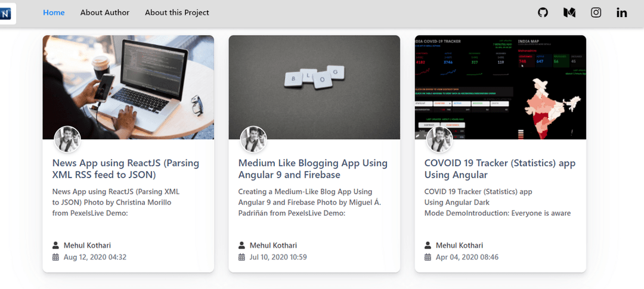Screen dimensions: 644x289
Task: Visit the LinkedIn icon link
Action: (x=622, y=13)
